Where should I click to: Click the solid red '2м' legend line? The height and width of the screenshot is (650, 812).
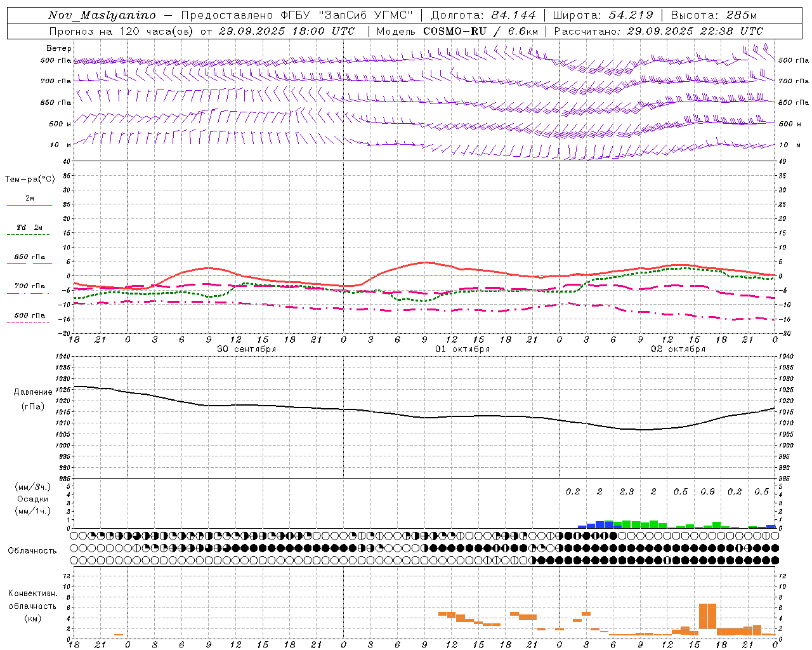pos(29,205)
